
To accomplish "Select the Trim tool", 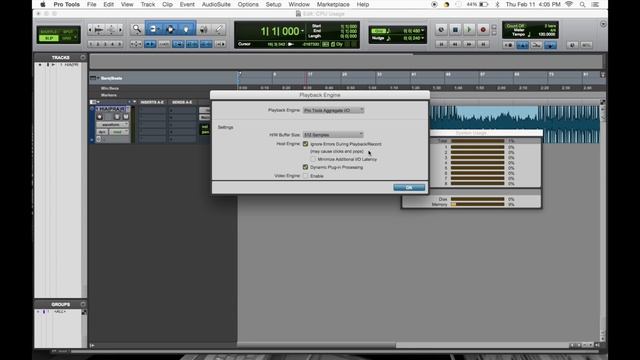I will coord(154,29).
